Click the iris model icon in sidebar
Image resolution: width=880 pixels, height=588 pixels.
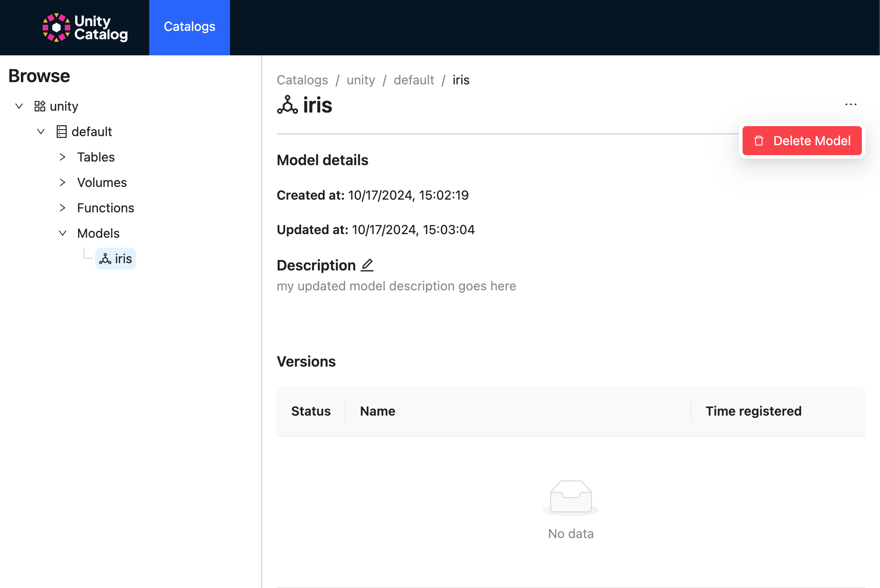(x=106, y=259)
